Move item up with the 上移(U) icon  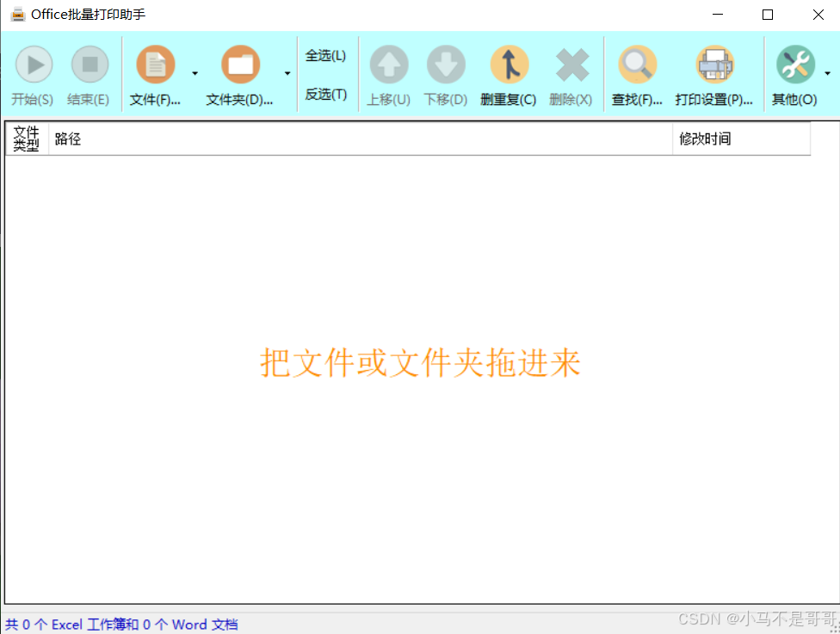pyautogui.click(x=389, y=65)
